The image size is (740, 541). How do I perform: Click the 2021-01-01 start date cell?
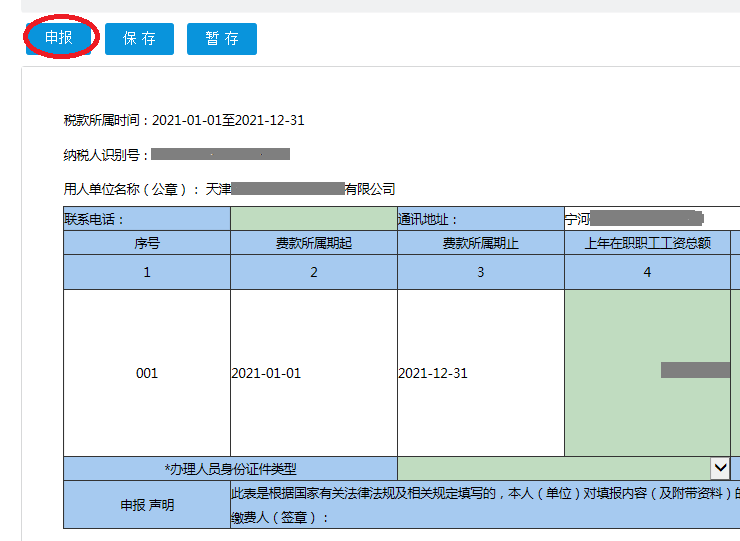tap(313, 373)
